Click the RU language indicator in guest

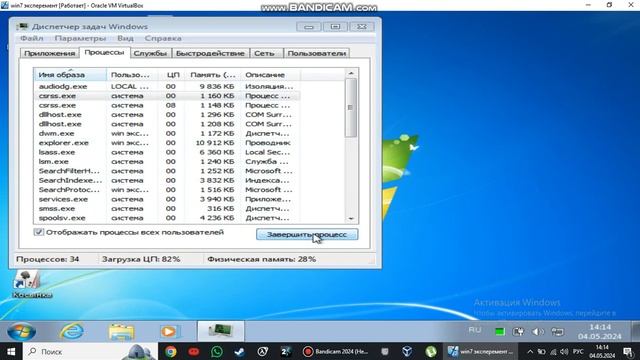point(475,330)
